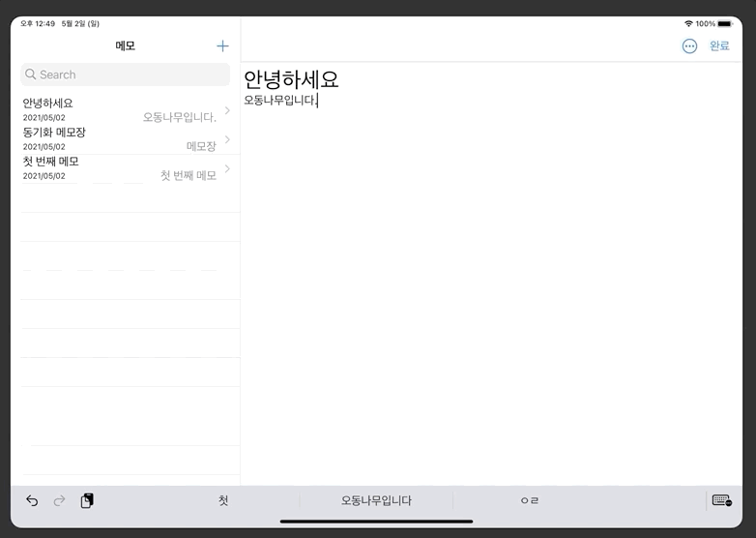Image resolution: width=756 pixels, height=538 pixels.
Task: Click the 2021/05/02 date under 안녕하세요
Action: (44, 118)
